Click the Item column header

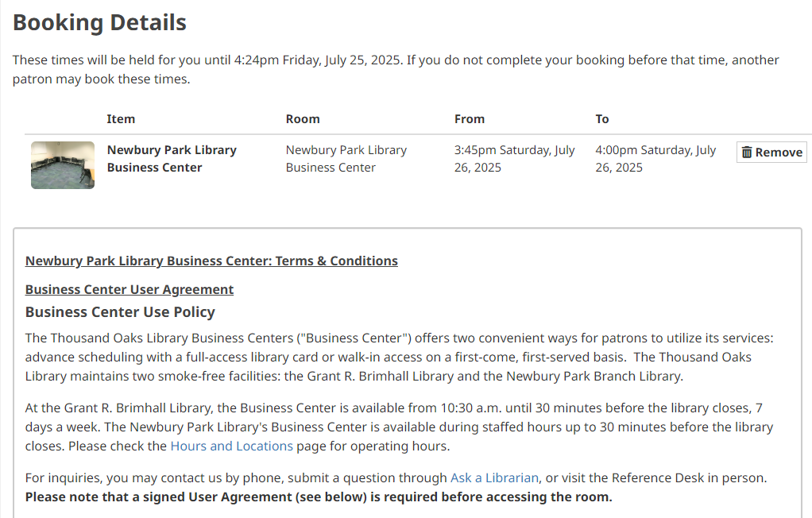click(121, 118)
